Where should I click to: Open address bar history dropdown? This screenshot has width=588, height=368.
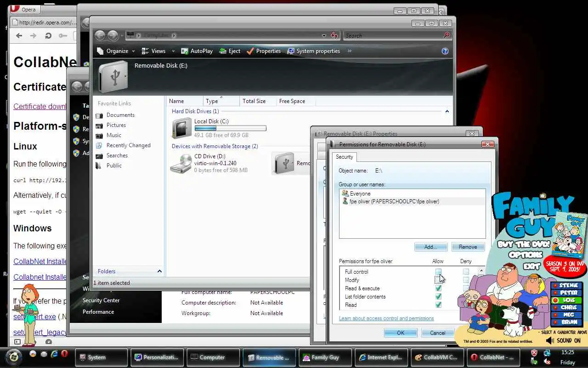tap(324, 35)
